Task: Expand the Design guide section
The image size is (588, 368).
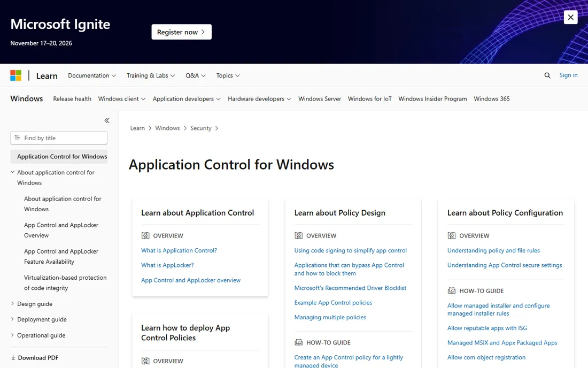Action: coord(35,304)
